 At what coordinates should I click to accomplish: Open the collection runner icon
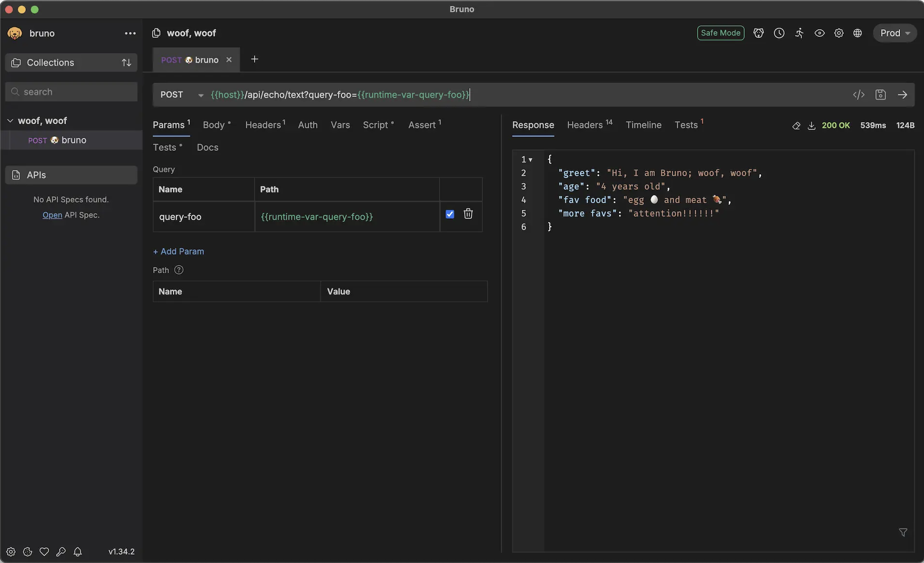799,33
